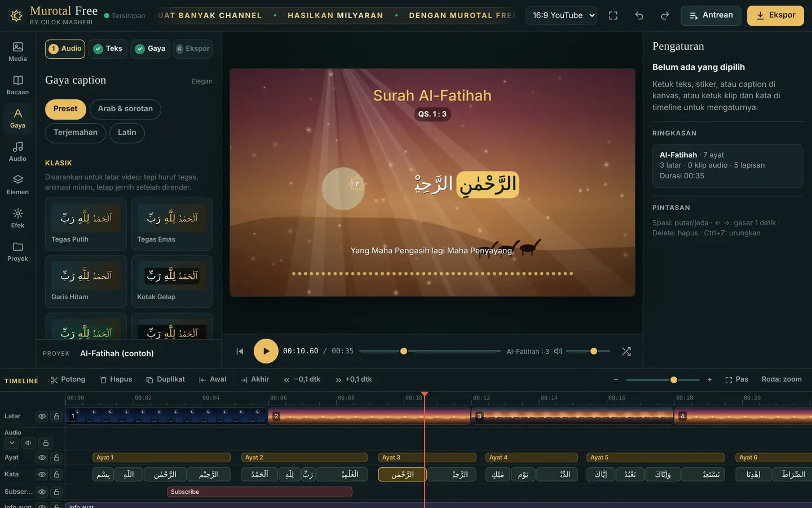This screenshot has height=508, width=812.
Task: Redo the last action
Action: point(665,16)
